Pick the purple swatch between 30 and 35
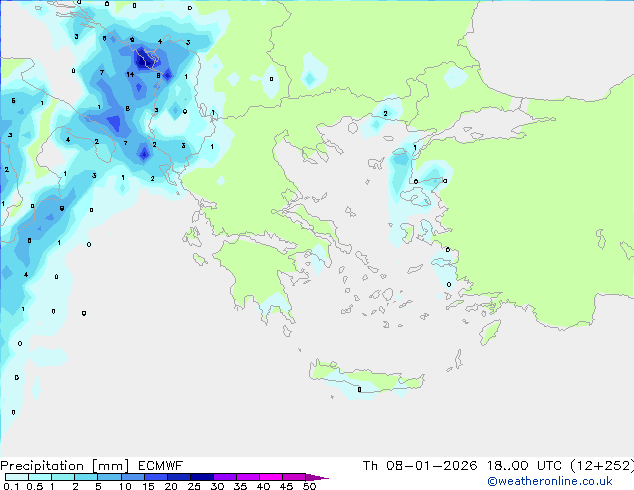Viewport: 634px width, 490px height. [x=225, y=477]
